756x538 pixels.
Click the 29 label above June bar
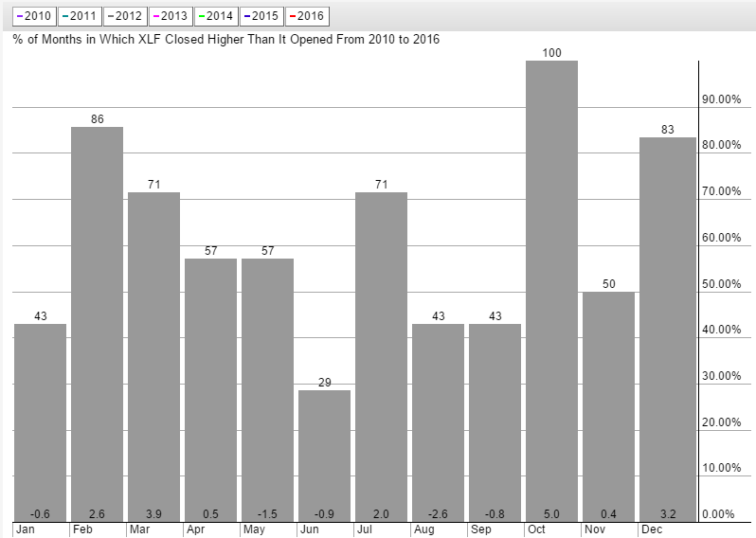(325, 383)
